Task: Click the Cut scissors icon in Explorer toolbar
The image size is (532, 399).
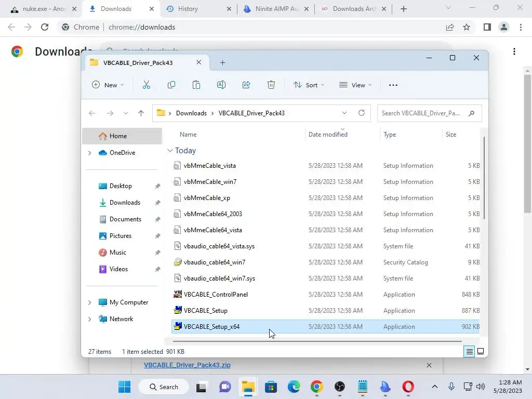Action: (x=146, y=85)
